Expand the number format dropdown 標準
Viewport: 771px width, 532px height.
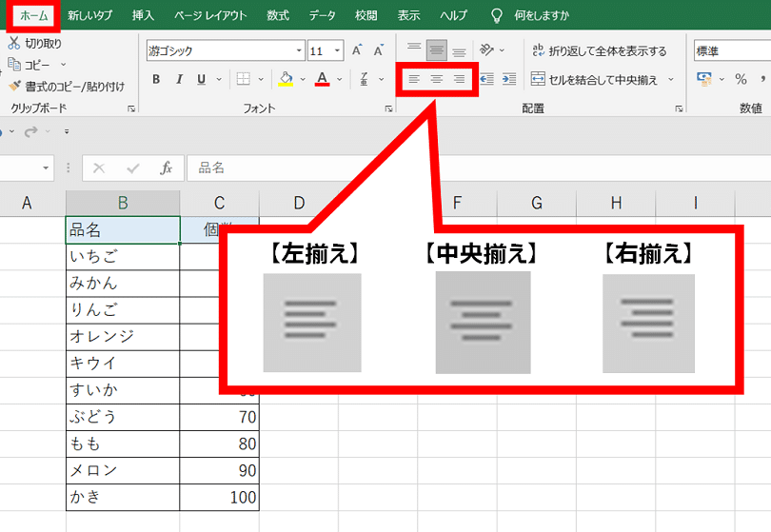[x=730, y=51]
